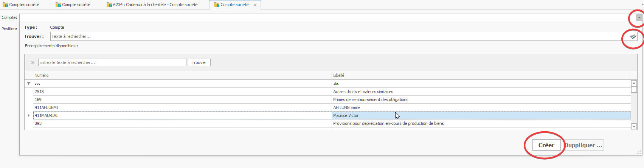
Task: Click the grid scrollbar up arrow
Action: 634,83
